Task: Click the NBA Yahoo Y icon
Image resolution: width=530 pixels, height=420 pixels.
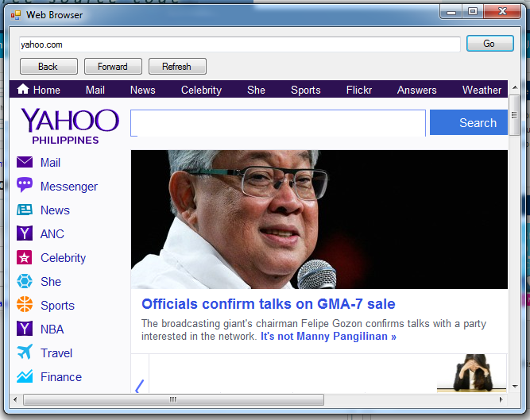Action: [25, 329]
